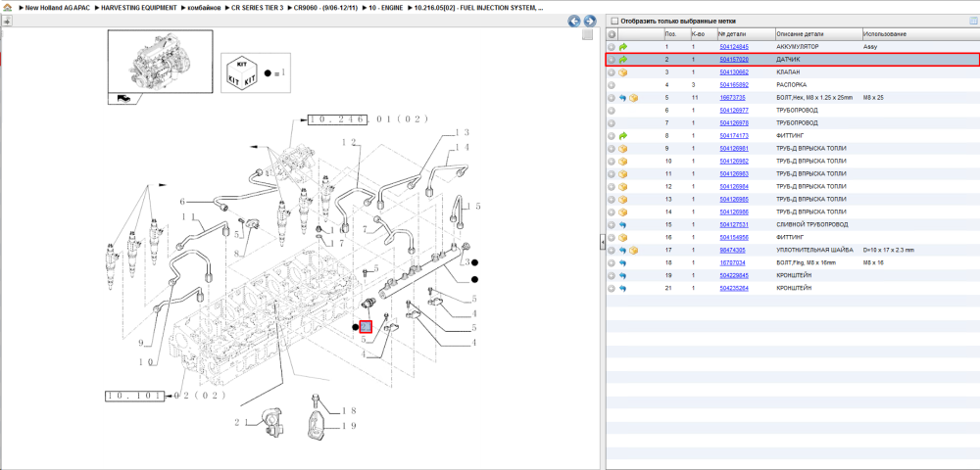Click the blue arrow for СЛИВНОЙ ТРУБОПРОВОД
Viewport: 980px width, 470px height.
click(623, 224)
